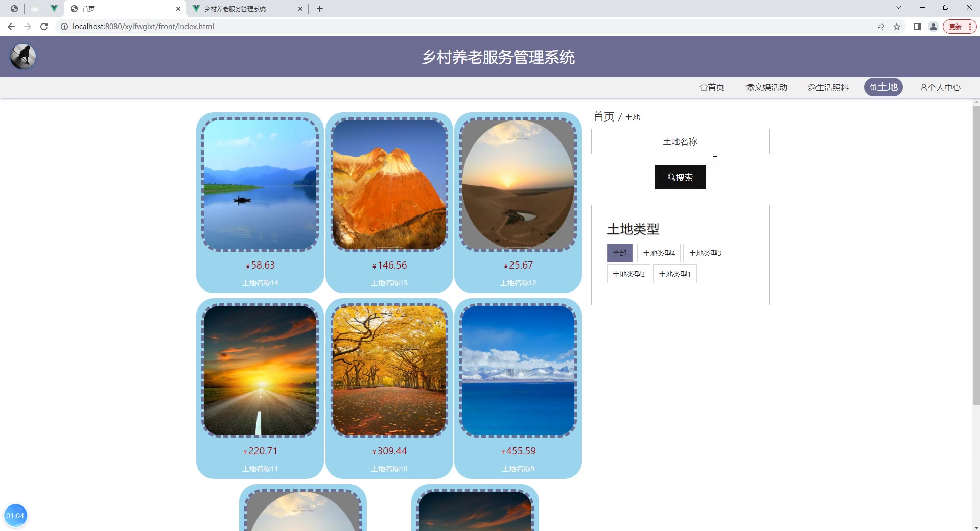This screenshot has height=531, width=980.
Task: Filter by 土地类型2
Action: 628,274
